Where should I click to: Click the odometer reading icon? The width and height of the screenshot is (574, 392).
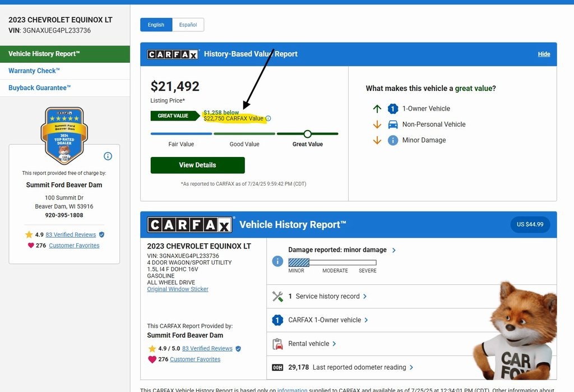[x=277, y=367]
